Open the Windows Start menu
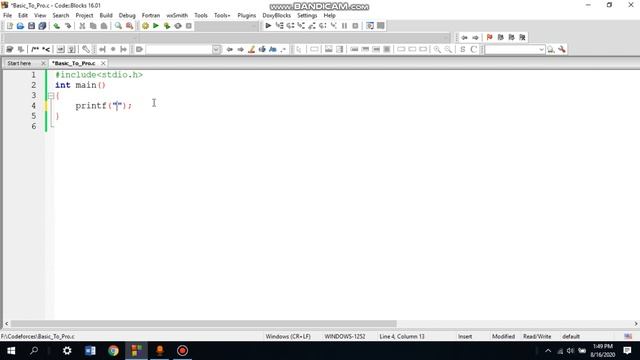Image resolution: width=640 pixels, height=360 pixels. pyautogui.click(x=11, y=351)
